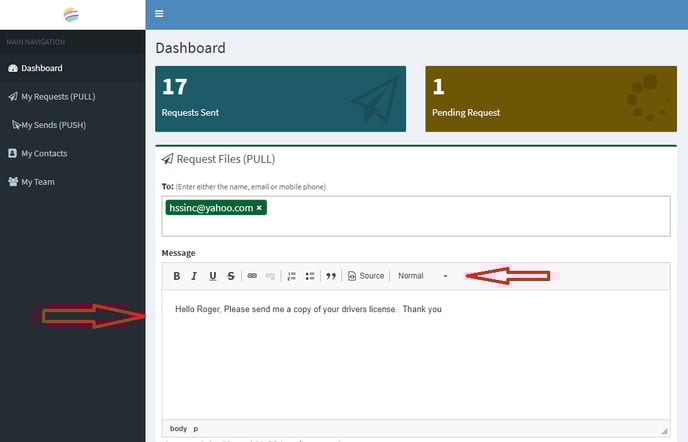Click inside the message text area
688x442 pixels.
click(415, 355)
